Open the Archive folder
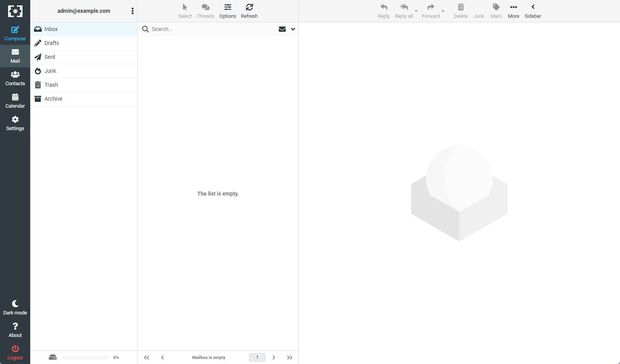620x364 pixels. click(x=53, y=99)
